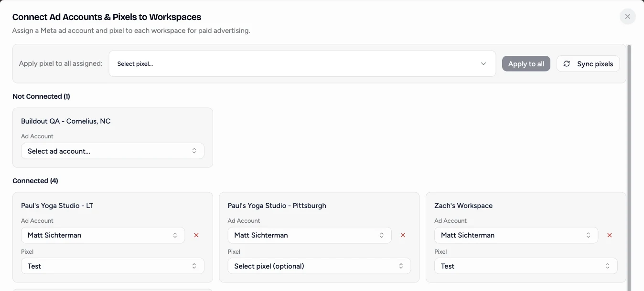The height and width of the screenshot is (291, 644).
Task: Open Ad Account dropdown for Zach's Workspace
Action: (516, 235)
